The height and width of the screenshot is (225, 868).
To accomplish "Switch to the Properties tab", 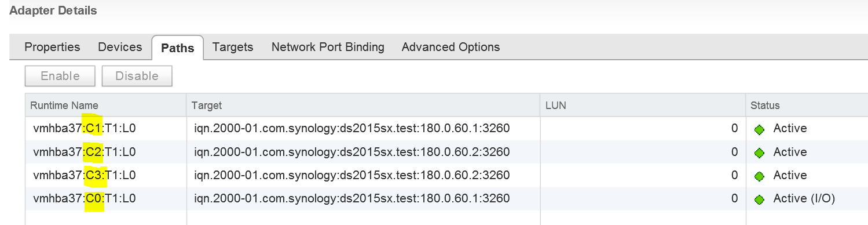I will pos(52,47).
